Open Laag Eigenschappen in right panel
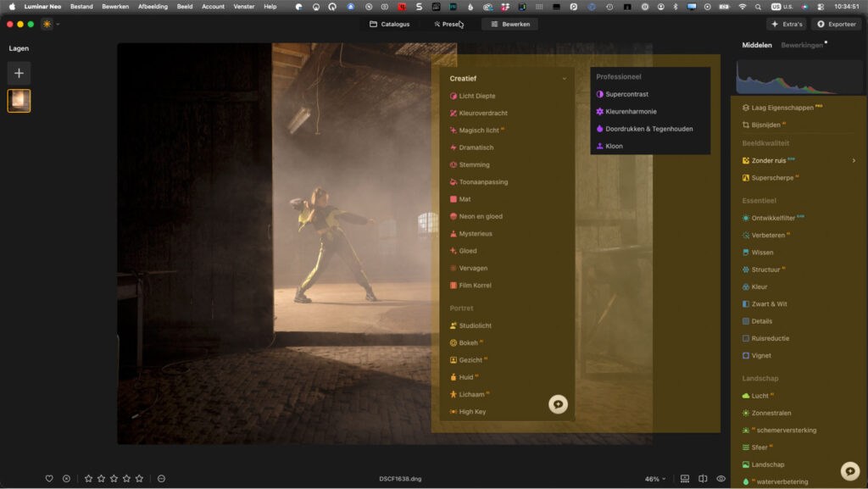The width and height of the screenshot is (868, 489). pyautogui.click(x=782, y=108)
